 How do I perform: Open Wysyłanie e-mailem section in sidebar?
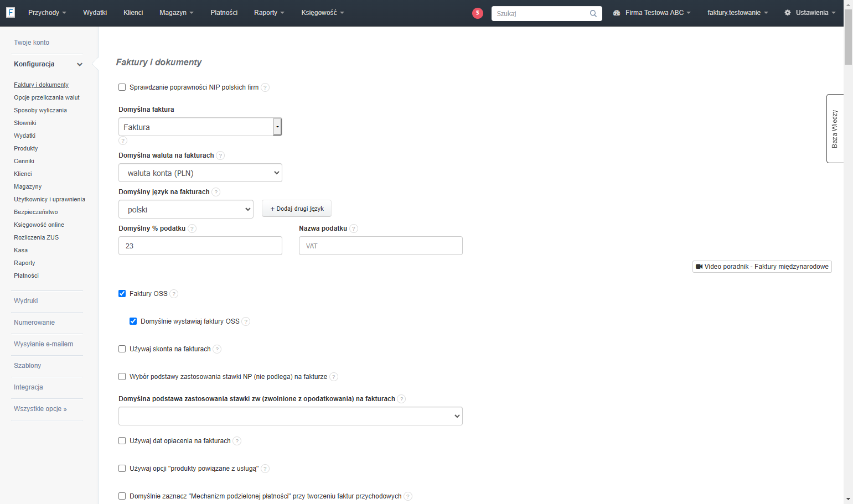pyautogui.click(x=44, y=344)
